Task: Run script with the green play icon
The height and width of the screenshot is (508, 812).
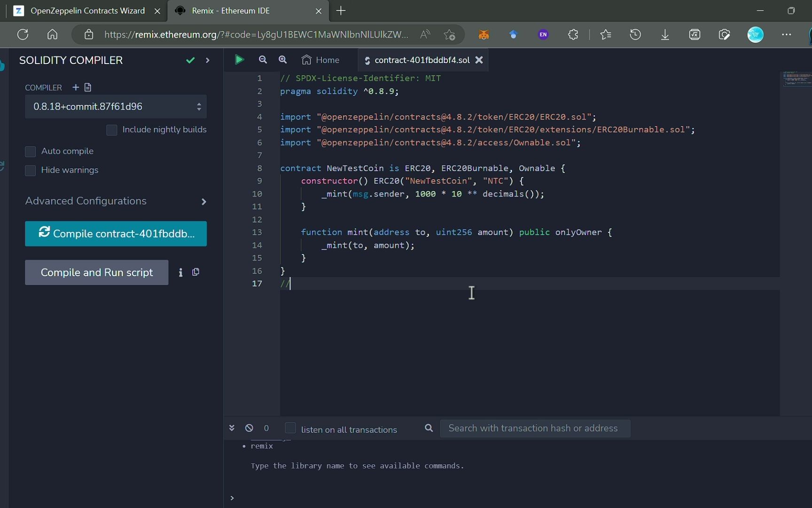Action: pyautogui.click(x=239, y=60)
